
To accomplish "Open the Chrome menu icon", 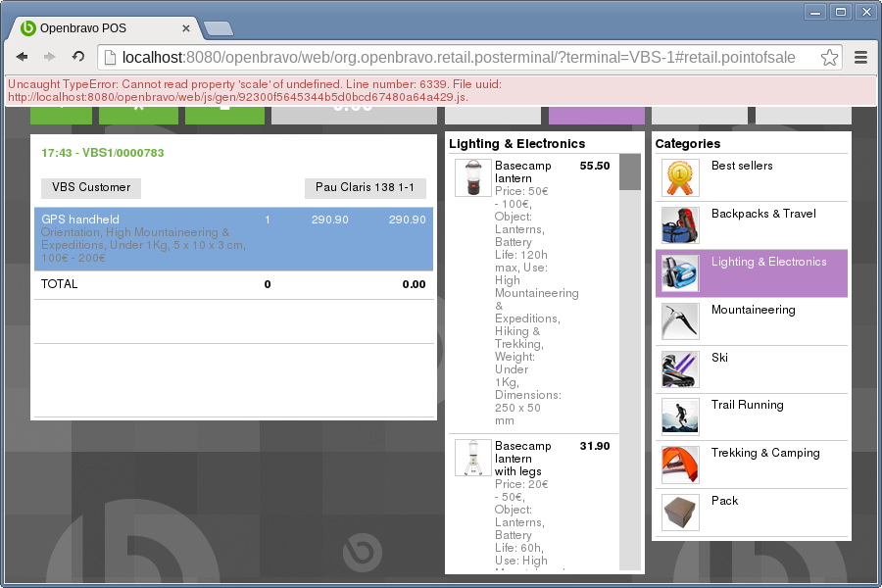I will (x=860, y=57).
